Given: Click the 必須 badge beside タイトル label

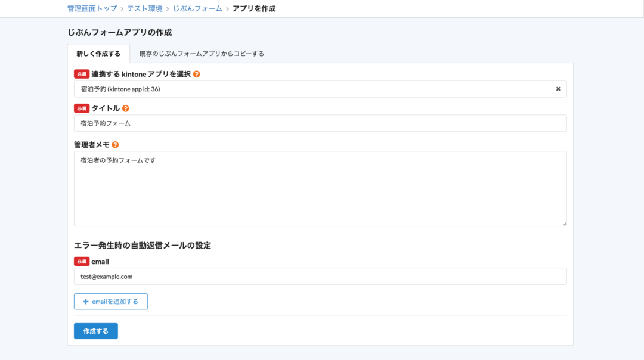Looking at the screenshot, I should click(x=82, y=108).
